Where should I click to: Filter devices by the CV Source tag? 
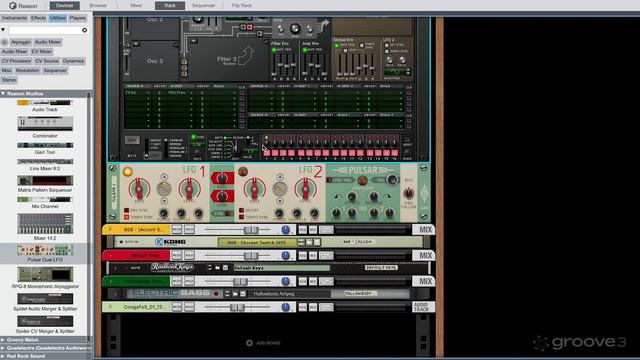[47, 61]
